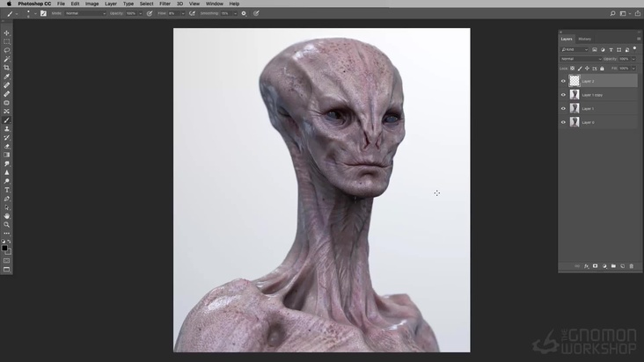
Task: Switch to the History tab
Action: pos(584,39)
